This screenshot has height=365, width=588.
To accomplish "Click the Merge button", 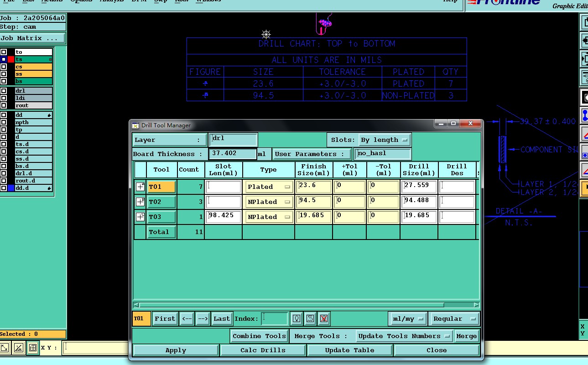I will coord(466,336).
